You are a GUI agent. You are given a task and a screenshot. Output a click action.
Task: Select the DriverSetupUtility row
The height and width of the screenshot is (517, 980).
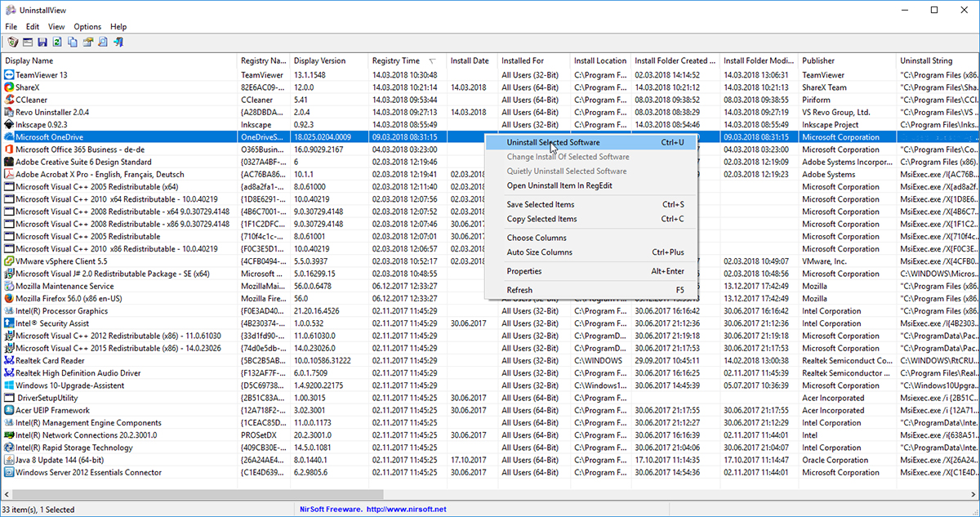click(490, 398)
